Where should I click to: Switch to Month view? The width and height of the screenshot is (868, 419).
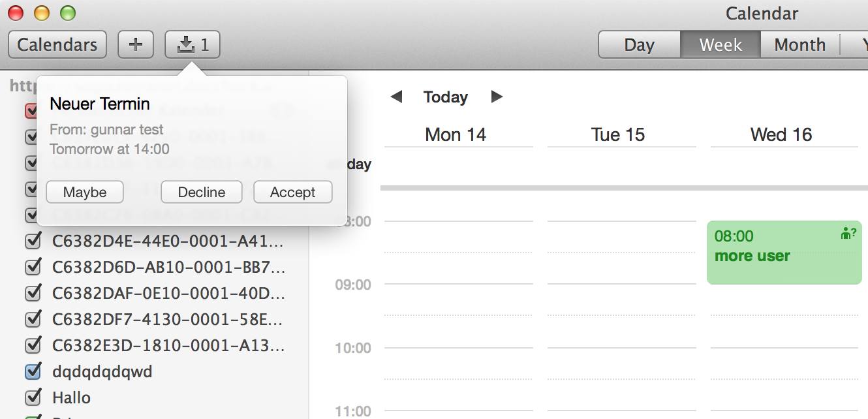(799, 45)
